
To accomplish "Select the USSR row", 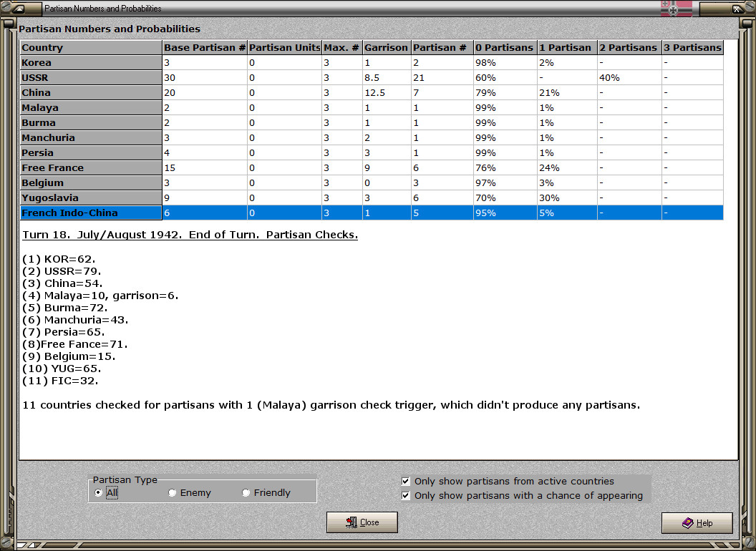I will pyautogui.click(x=372, y=77).
